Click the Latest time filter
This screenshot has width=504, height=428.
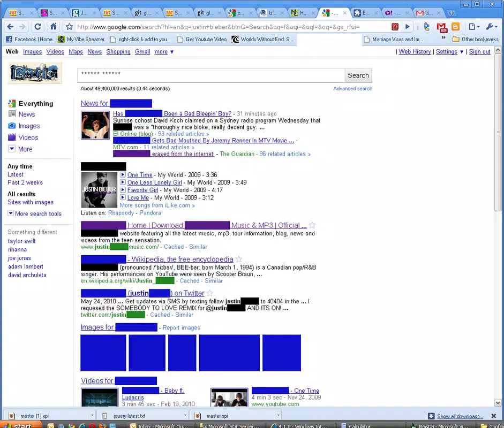tap(16, 174)
